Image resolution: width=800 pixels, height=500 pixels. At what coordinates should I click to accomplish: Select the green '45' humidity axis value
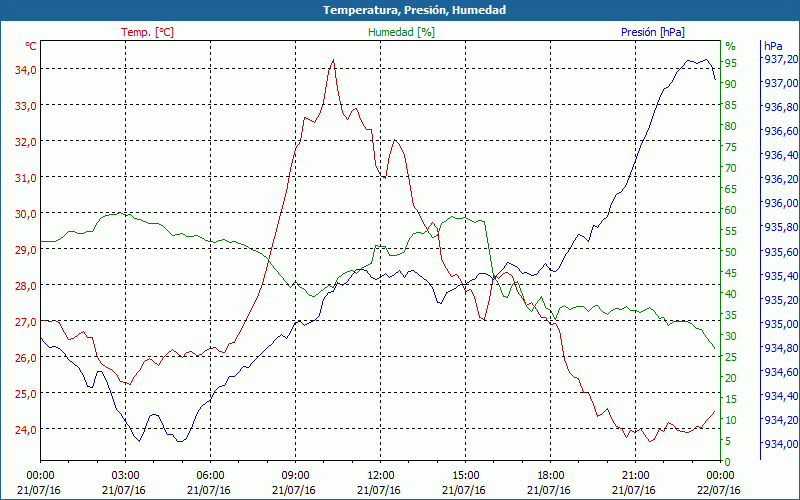pyautogui.click(x=731, y=273)
